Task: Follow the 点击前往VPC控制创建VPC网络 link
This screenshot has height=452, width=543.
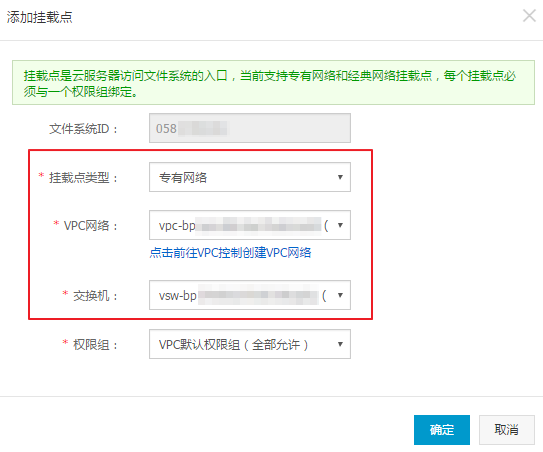Action: [230, 252]
